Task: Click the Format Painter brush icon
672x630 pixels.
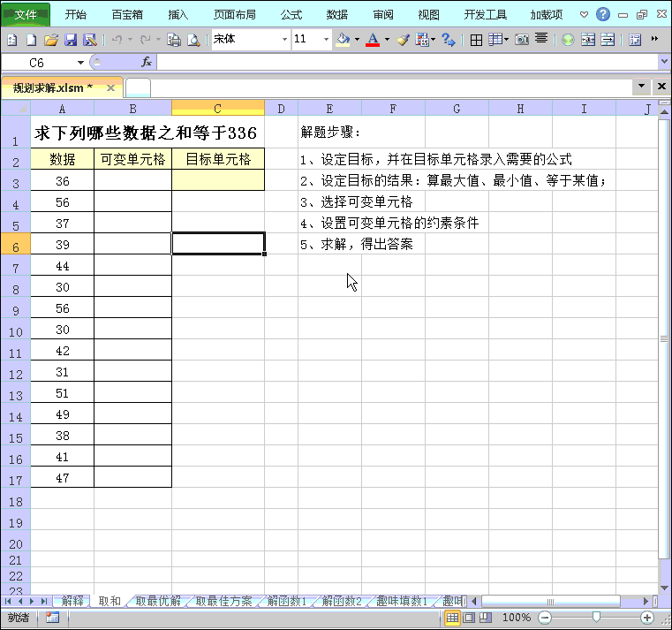Action: point(403,40)
